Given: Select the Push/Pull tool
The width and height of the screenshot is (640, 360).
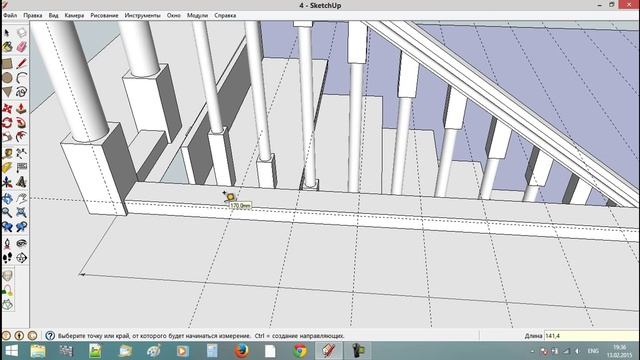Looking at the screenshot, I should click(x=22, y=109).
